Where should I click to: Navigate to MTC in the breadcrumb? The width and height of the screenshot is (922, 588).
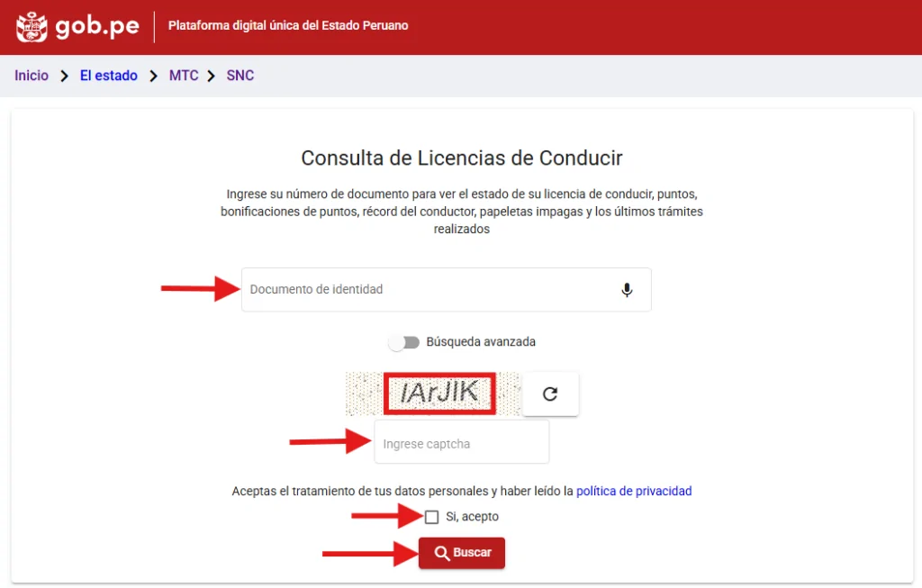184,76
